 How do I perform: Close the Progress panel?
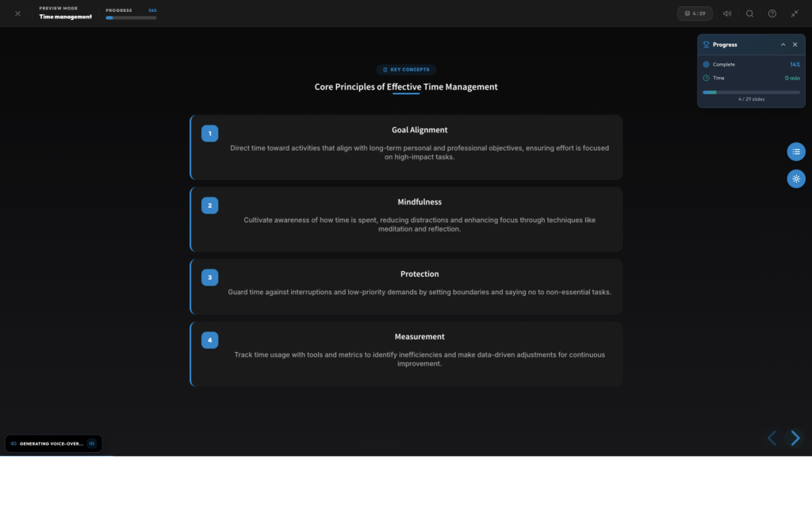coord(795,44)
